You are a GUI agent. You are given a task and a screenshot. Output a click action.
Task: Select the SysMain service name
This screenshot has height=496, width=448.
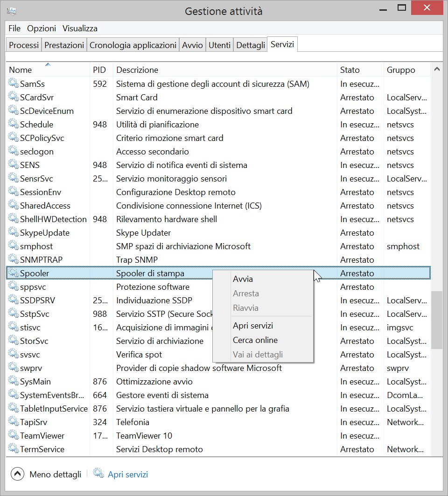(35, 382)
